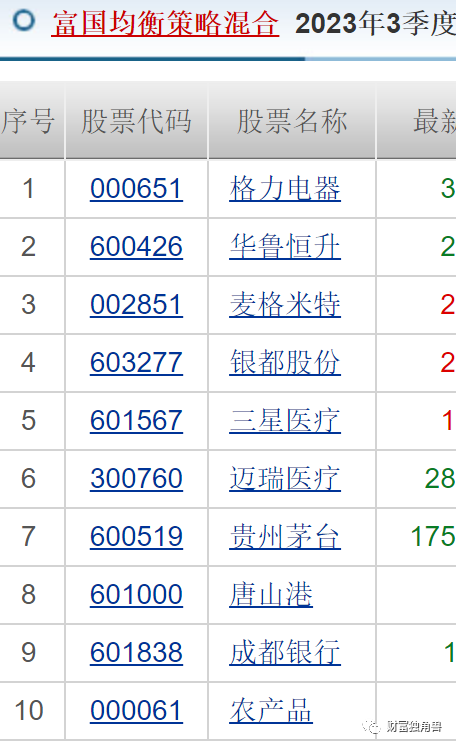Open the 农产品 stock link
Image resolution: width=456 pixels, height=747 pixels.
coord(271,710)
